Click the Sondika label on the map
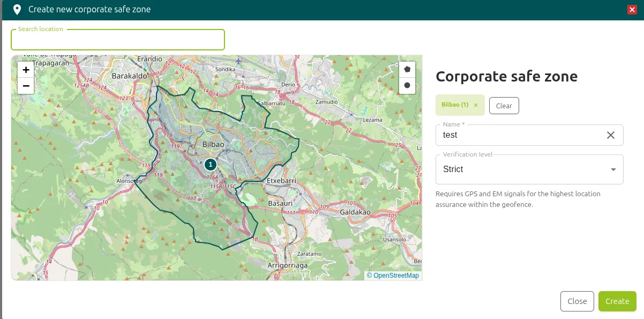 [224, 69]
